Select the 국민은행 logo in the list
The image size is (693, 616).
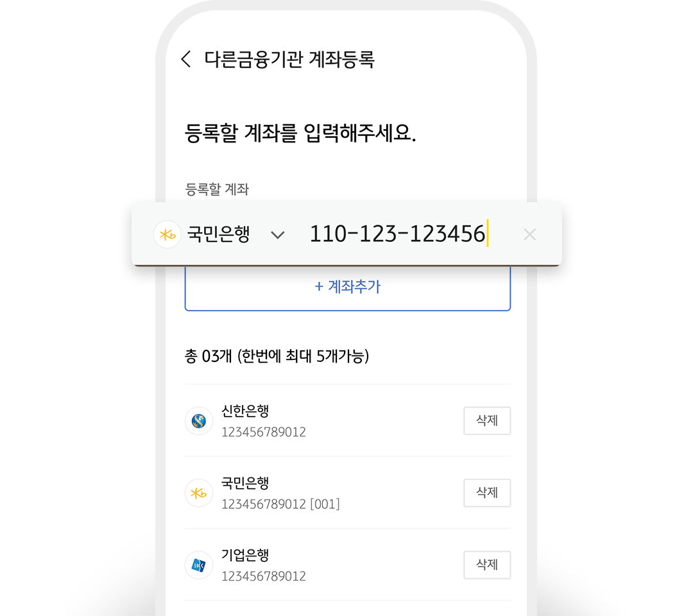point(198,493)
